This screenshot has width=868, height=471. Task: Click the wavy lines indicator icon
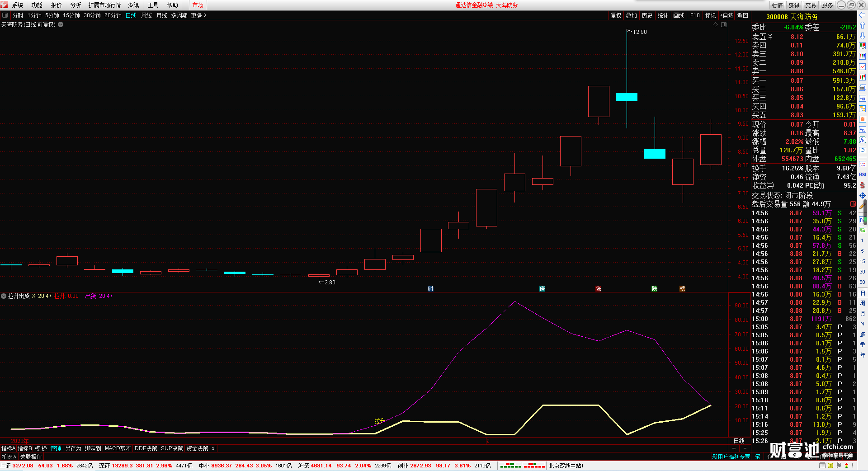click(863, 164)
